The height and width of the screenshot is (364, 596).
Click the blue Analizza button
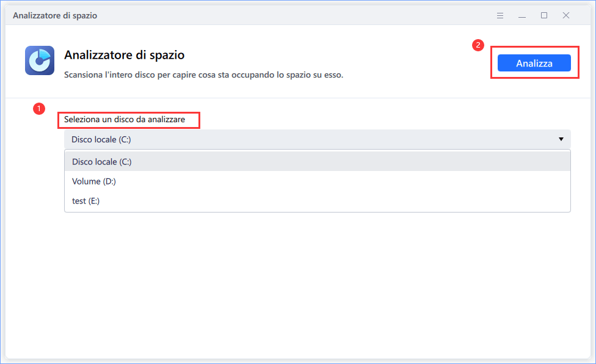pyautogui.click(x=534, y=63)
